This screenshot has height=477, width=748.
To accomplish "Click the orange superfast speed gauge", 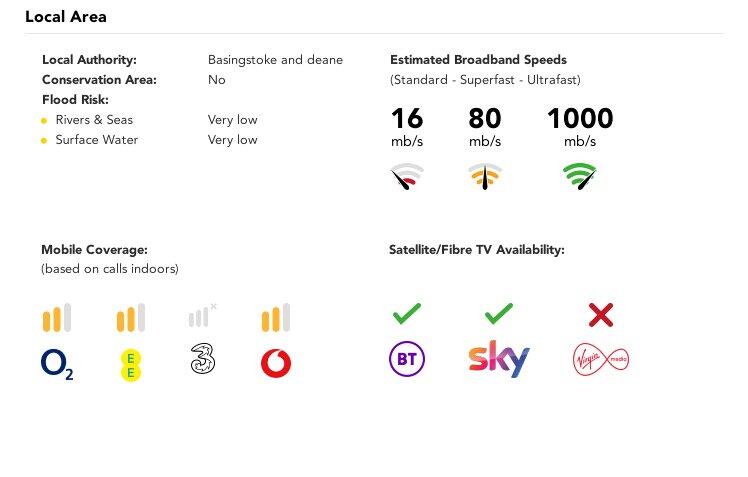I will 485,178.
